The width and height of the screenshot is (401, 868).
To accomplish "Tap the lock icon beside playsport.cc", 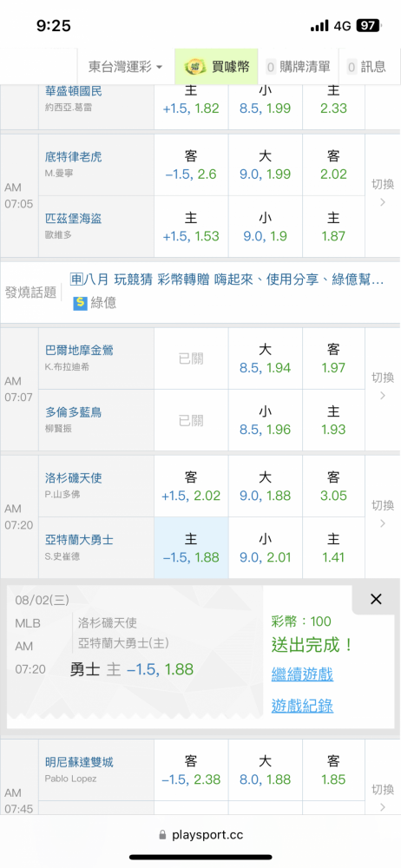I will tap(162, 834).
